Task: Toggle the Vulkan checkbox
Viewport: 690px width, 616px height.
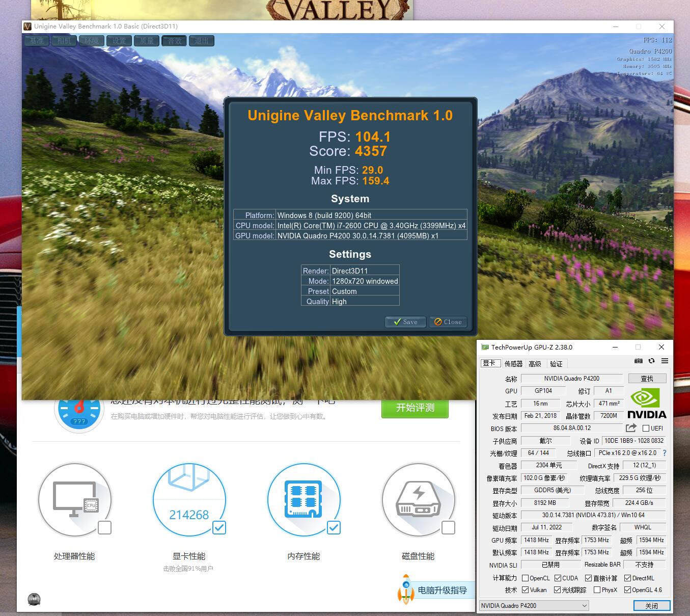Action: (525, 590)
